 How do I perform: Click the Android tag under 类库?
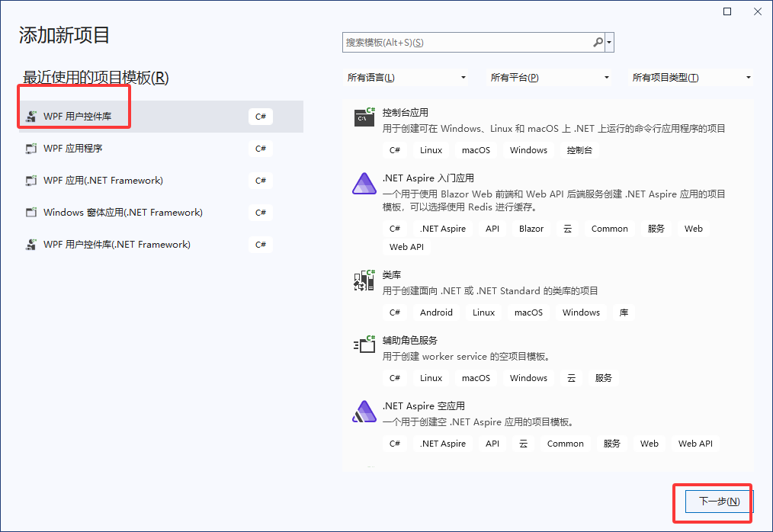[x=436, y=312]
